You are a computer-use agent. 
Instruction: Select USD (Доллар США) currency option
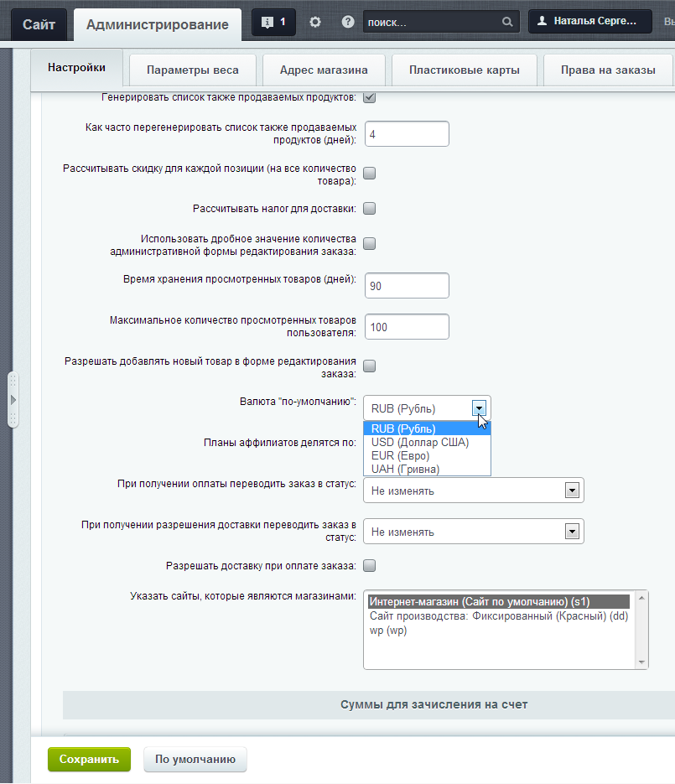pyautogui.click(x=419, y=443)
